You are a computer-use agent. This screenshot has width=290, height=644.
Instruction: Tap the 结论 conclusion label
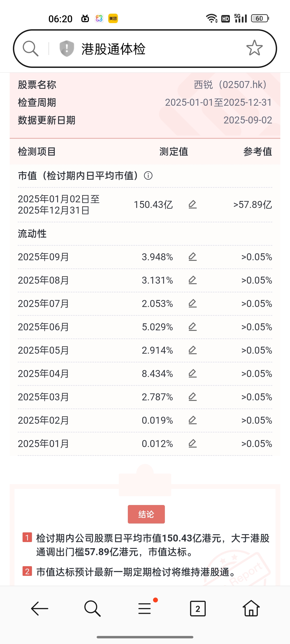coord(146,514)
